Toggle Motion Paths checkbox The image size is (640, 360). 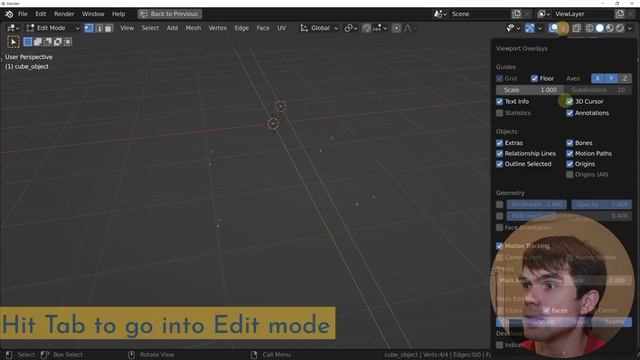click(x=569, y=153)
